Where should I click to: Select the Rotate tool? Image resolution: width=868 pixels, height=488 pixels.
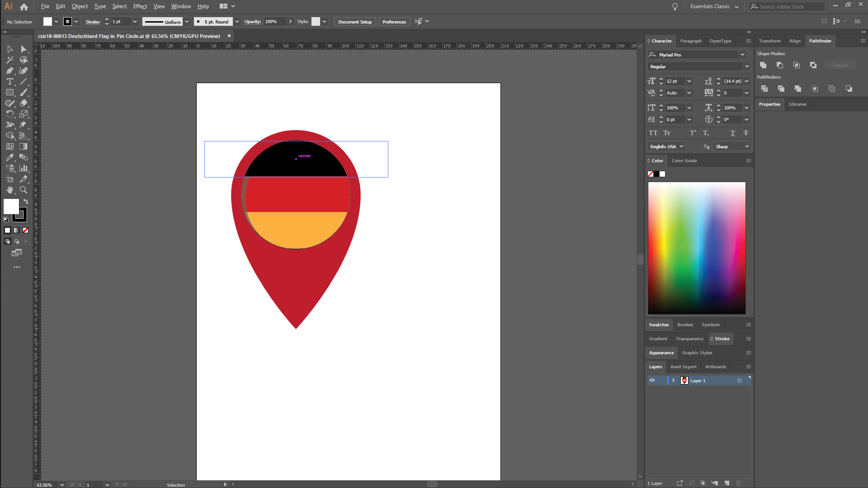pyautogui.click(x=10, y=114)
